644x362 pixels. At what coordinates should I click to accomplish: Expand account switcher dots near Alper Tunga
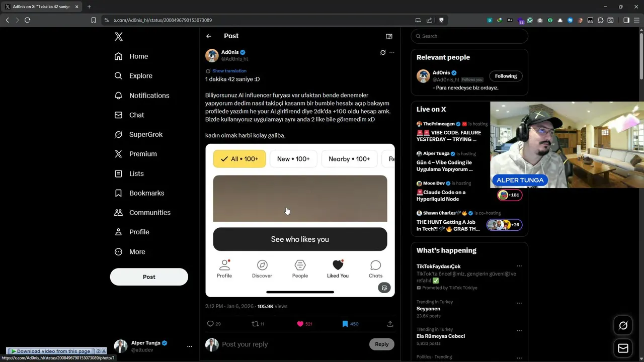[190, 346]
